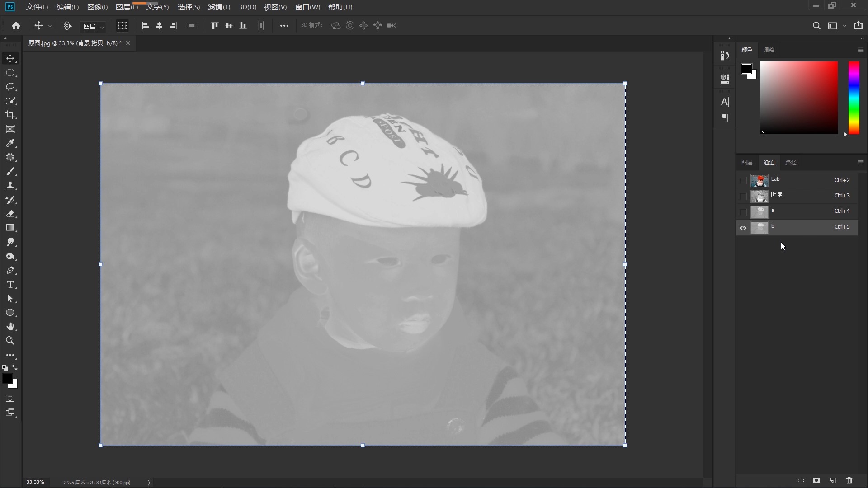Expand the workspace switcher arrow
The width and height of the screenshot is (868, 488).
click(844, 26)
